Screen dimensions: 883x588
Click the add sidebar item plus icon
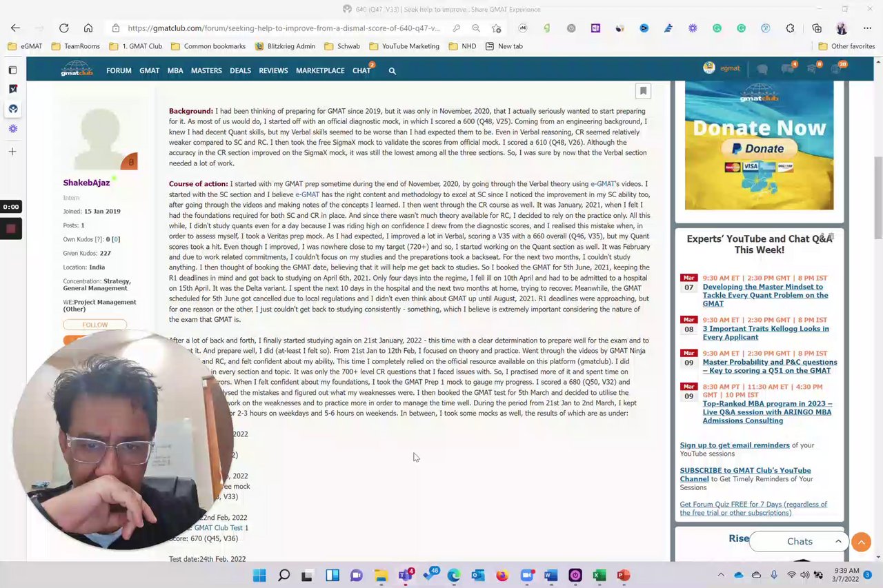click(12, 152)
